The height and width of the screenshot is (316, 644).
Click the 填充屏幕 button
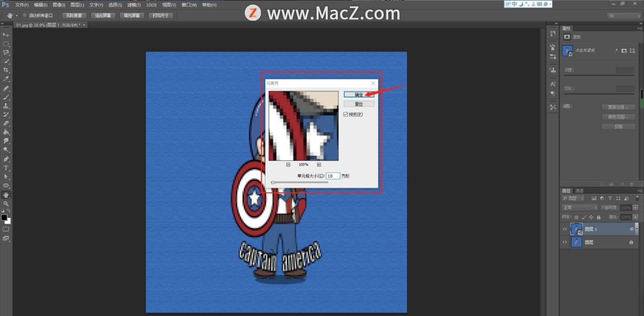132,16
